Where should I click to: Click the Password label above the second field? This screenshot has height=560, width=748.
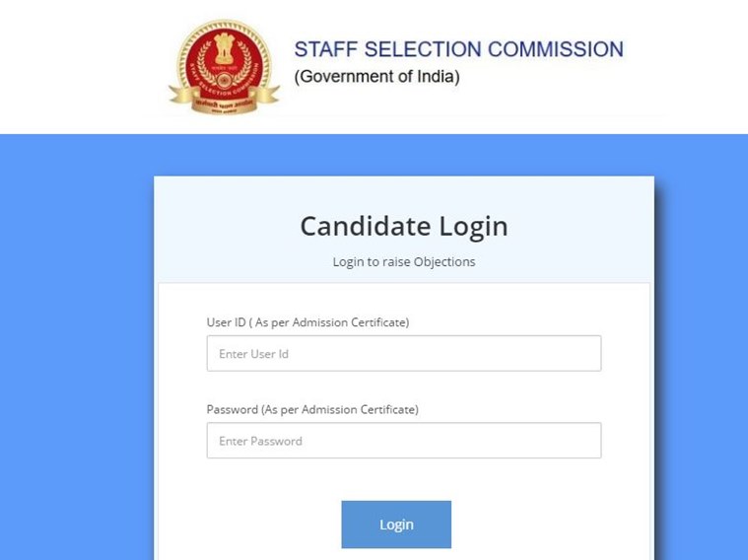[312, 409]
